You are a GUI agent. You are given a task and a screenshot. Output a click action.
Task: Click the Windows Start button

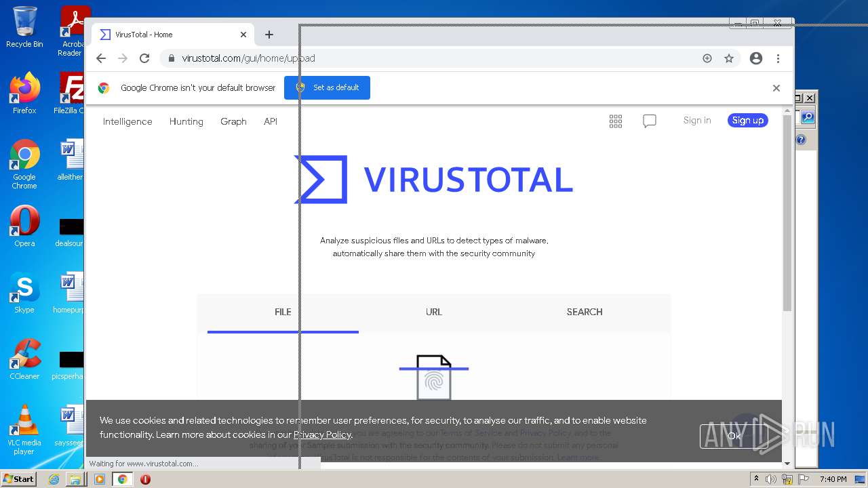click(18, 479)
